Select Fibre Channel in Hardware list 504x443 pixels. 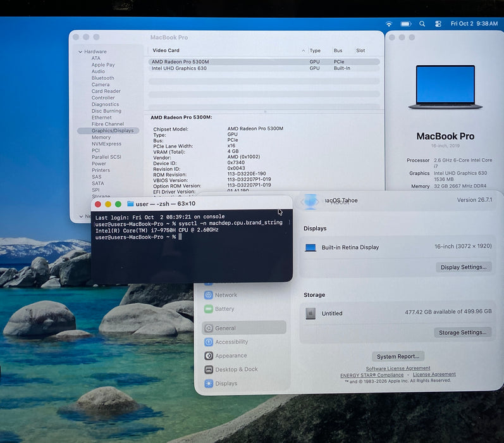(x=108, y=124)
